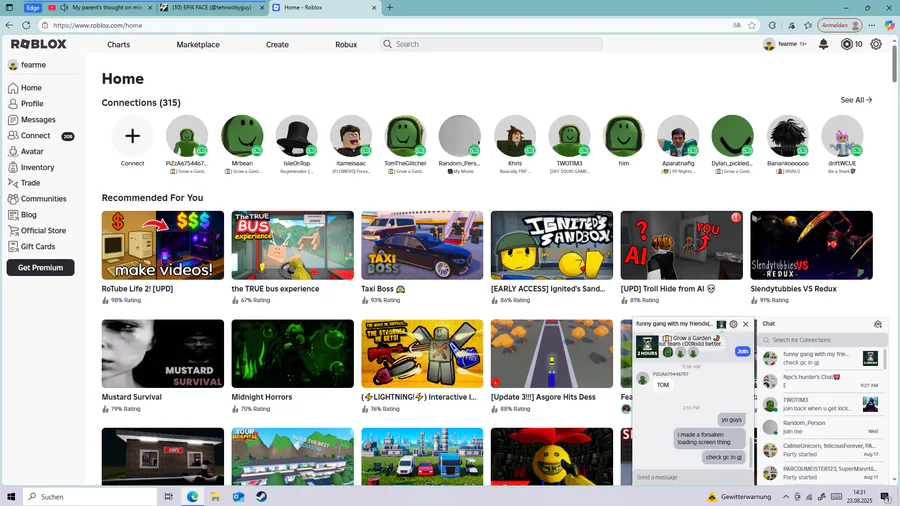Click the browser Anmelden profile button
900x506 pixels.
(x=840, y=25)
